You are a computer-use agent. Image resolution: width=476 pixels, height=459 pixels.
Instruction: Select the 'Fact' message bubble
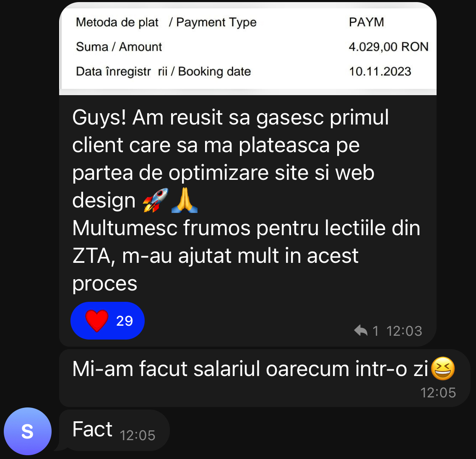(x=114, y=430)
